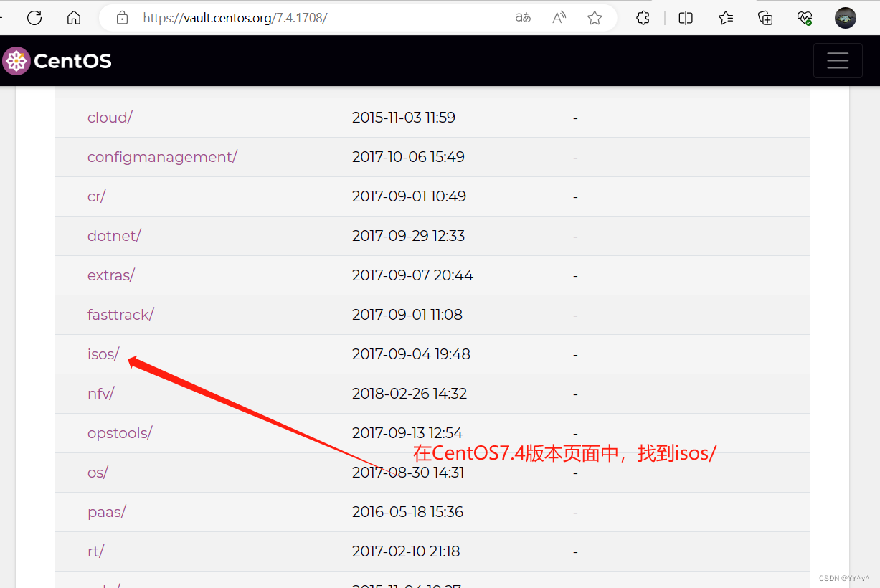This screenshot has width=880, height=588.
Task: Select the date 2017-10-06 15:49
Action: click(408, 157)
